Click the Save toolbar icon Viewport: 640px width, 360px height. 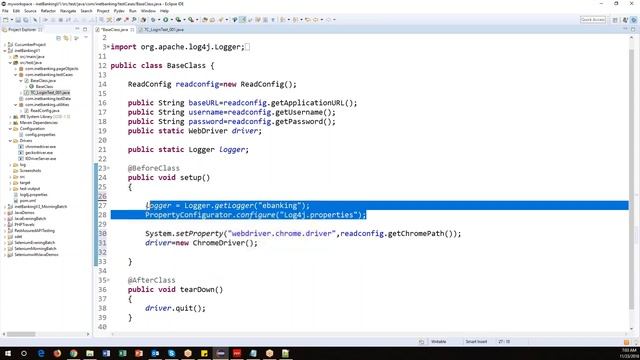(x=18, y=20)
